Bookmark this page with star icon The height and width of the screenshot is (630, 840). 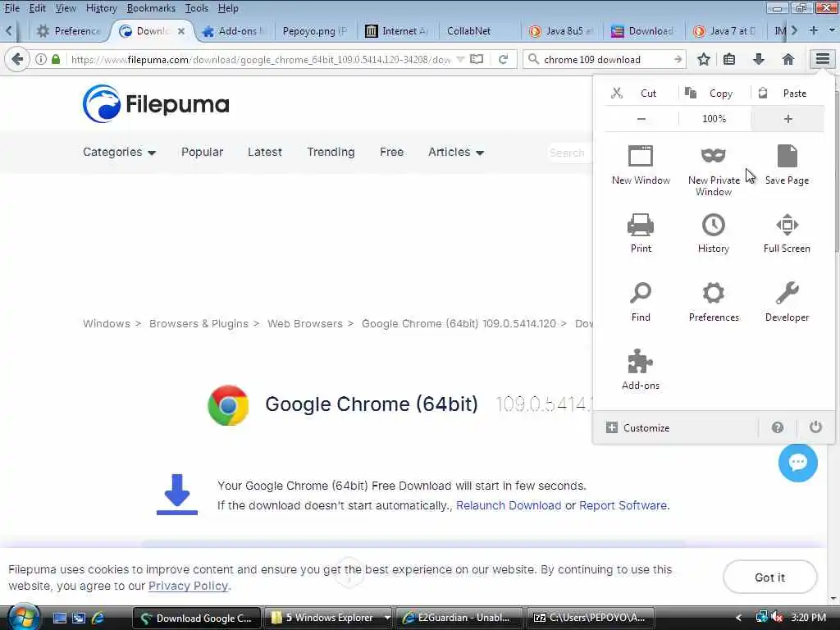tap(703, 59)
